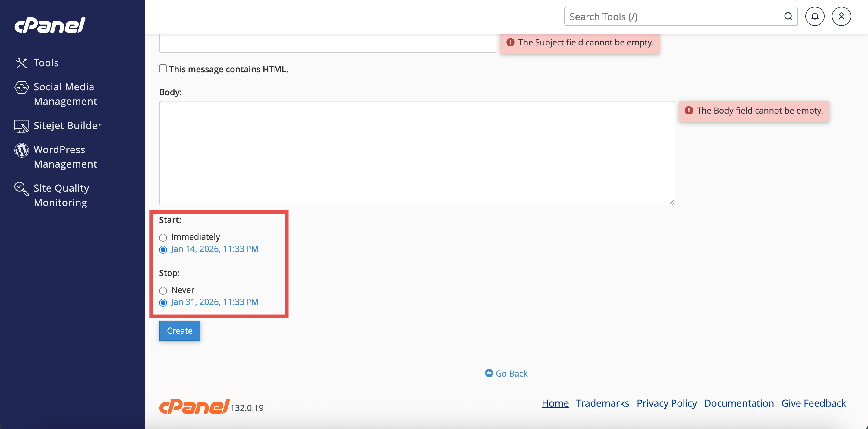868x429 pixels.
Task: Launch Sitejet Builder icon
Action: [x=21, y=126]
